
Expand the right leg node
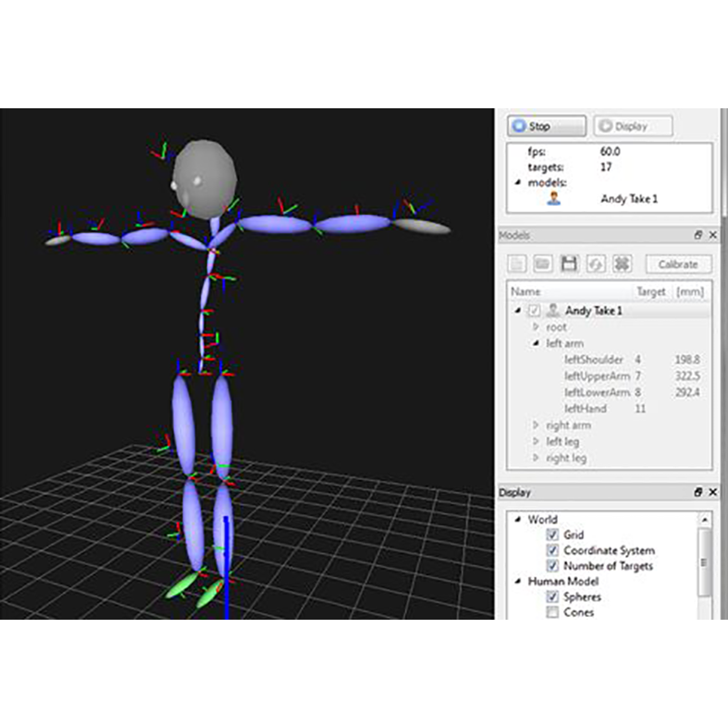536,458
